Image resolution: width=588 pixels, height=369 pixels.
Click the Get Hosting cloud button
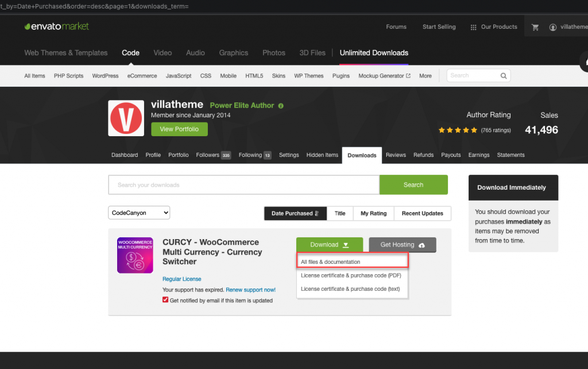(x=402, y=245)
